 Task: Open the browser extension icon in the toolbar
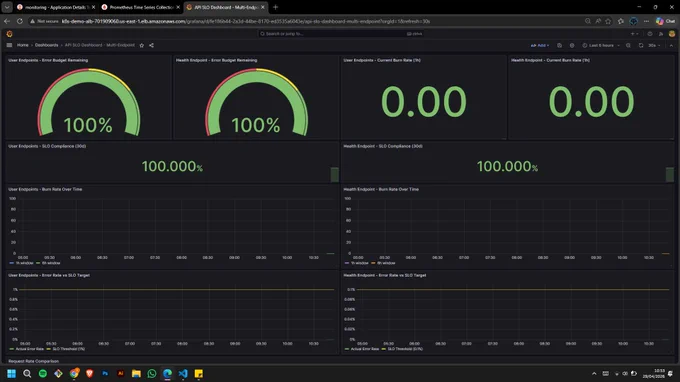coord(634,21)
